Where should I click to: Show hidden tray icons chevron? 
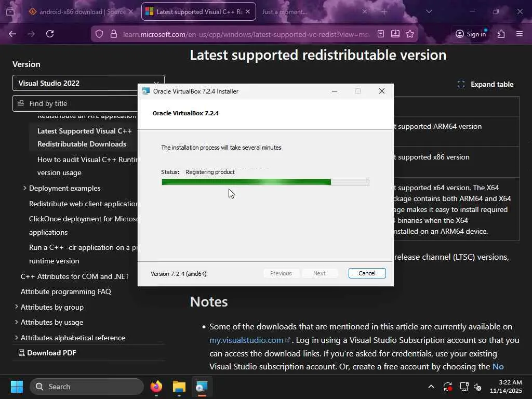click(x=431, y=387)
